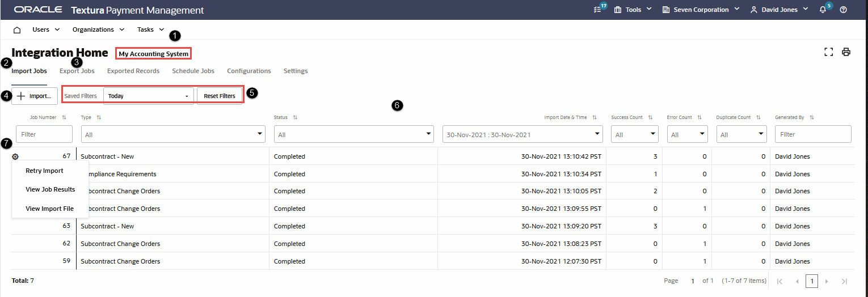Screen dimensions: 868x297
Task: Switch to Schedule Jobs tab
Action: 193,71
